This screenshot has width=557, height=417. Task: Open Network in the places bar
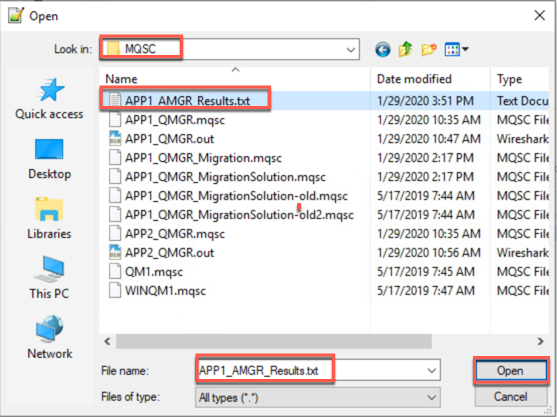(x=49, y=337)
